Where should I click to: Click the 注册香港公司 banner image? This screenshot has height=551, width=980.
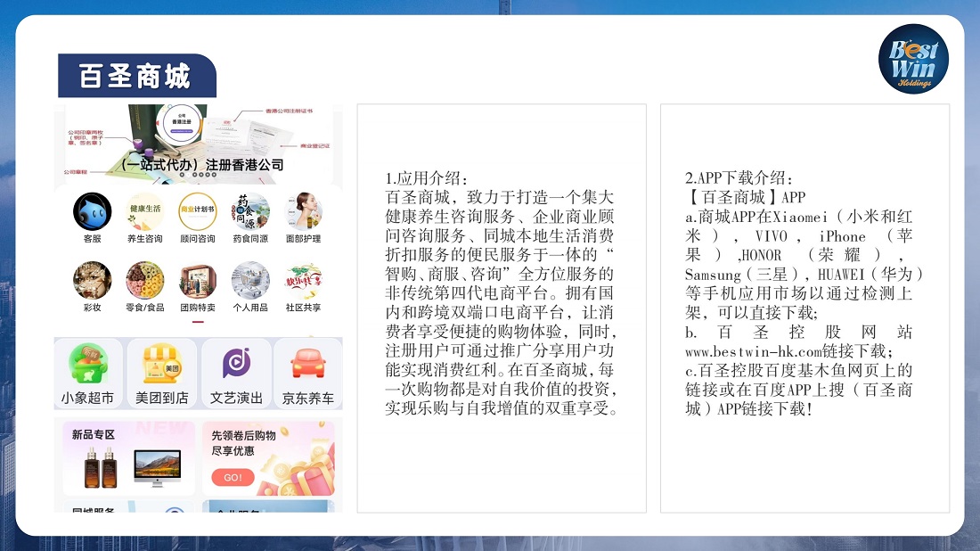pyautogui.click(x=199, y=144)
